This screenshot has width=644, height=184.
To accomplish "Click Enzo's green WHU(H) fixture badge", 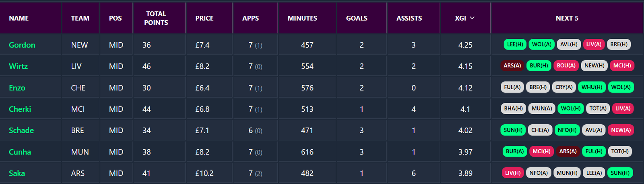I will point(592,87).
